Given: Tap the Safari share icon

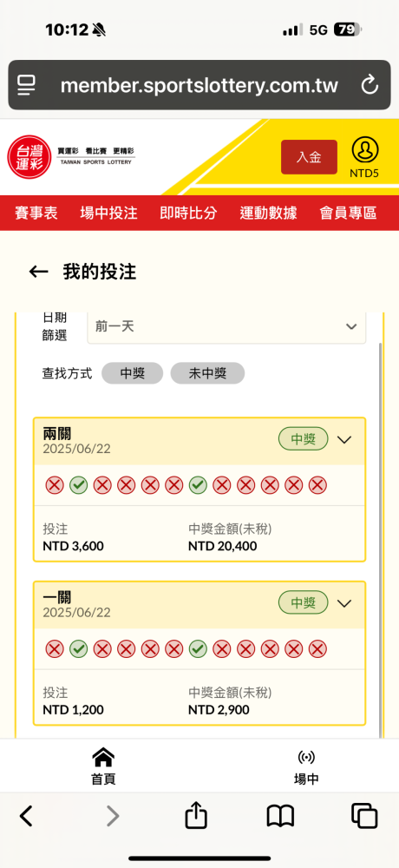Looking at the screenshot, I should click(196, 816).
